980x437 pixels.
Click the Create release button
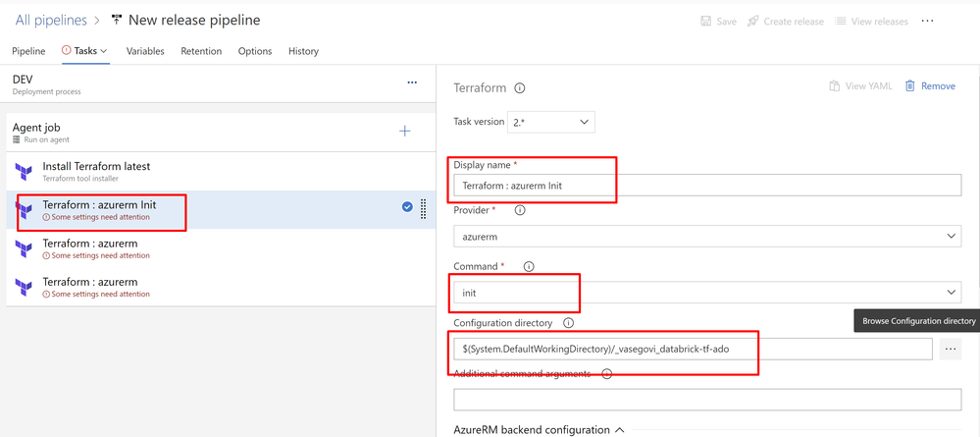point(786,22)
